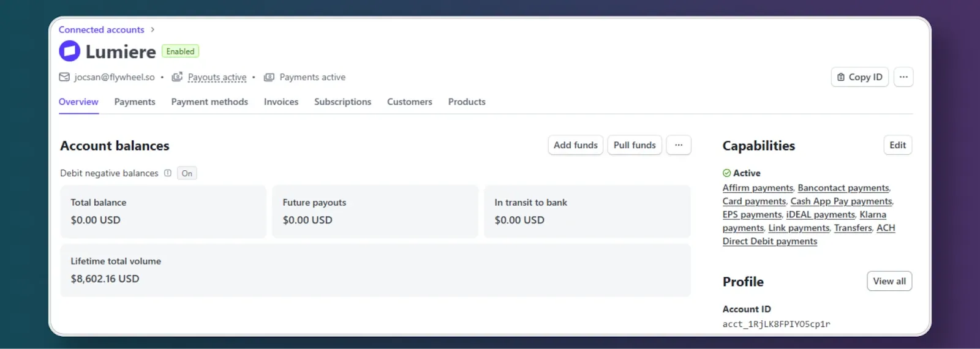Image resolution: width=980 pixels, height=349 pixels.
Task: Click the info icon beside Debit negative balances
Action: coord(168,173)
